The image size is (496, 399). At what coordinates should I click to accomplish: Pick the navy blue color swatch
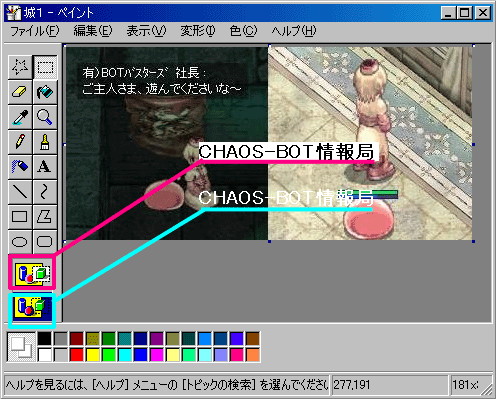[x=141, y=339]
